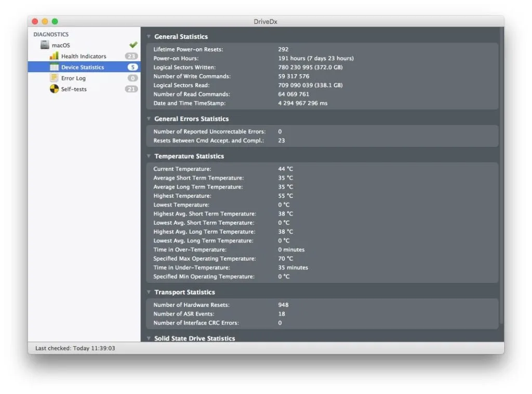The image size is (532, 394).
Task: Click the General Statistics heading
Action: 181,36
